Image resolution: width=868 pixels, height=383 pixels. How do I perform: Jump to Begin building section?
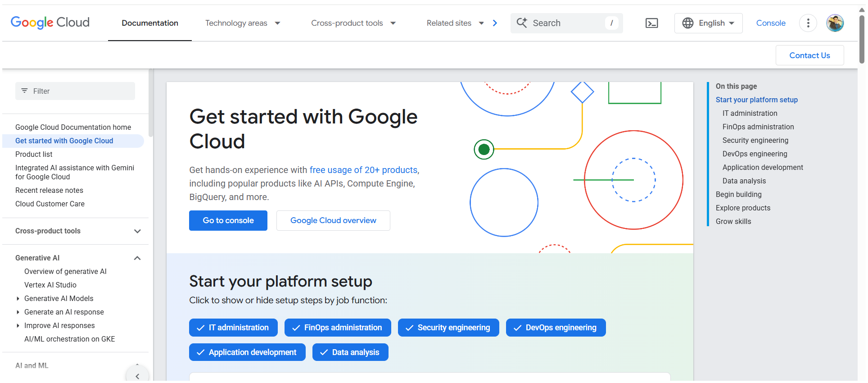[x=739, y=195]
